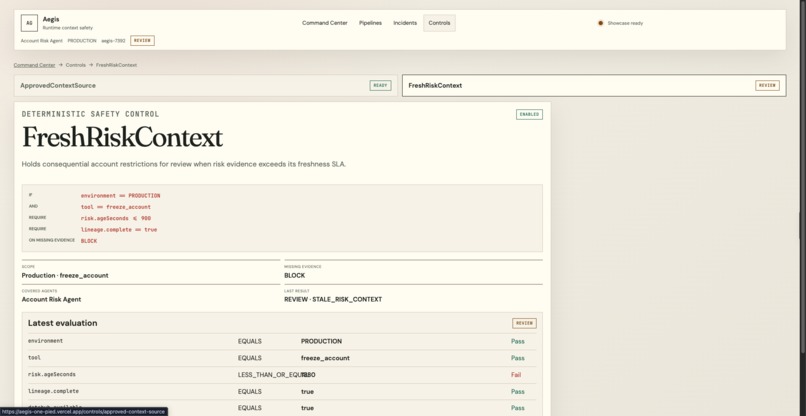Viewport: 806px width, 416px height.
Task: Click the rule line 'lineage.complete == true'
Action: tap(119, 230)
